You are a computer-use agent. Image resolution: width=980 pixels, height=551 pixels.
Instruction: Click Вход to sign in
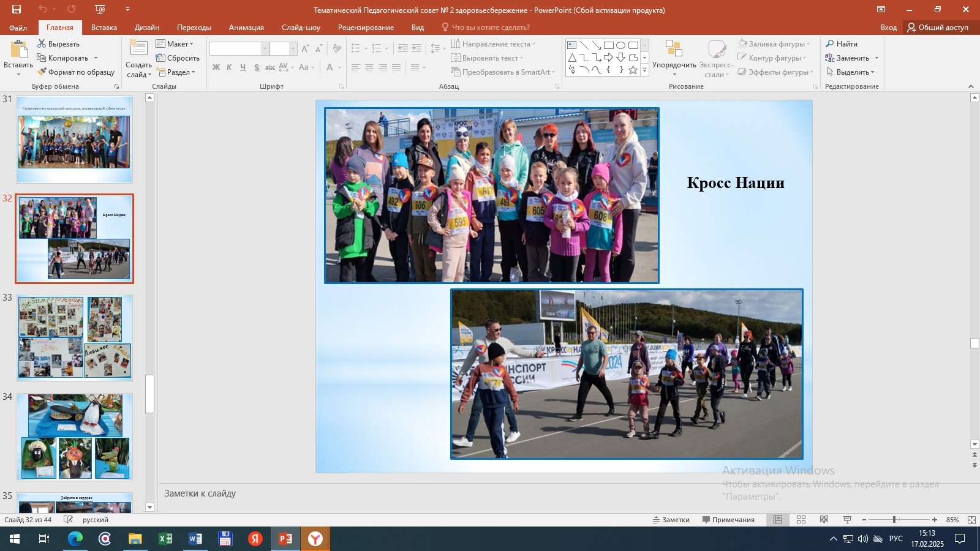(889, 28)
